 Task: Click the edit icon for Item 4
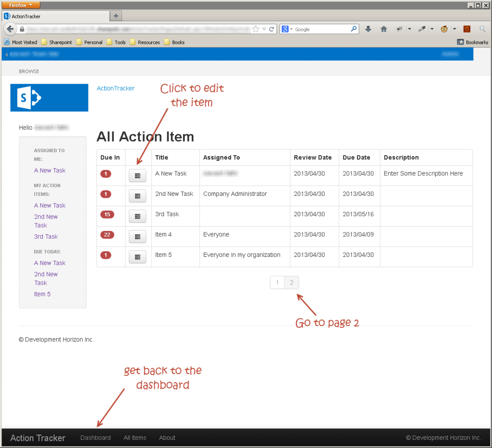click(137, 236)
